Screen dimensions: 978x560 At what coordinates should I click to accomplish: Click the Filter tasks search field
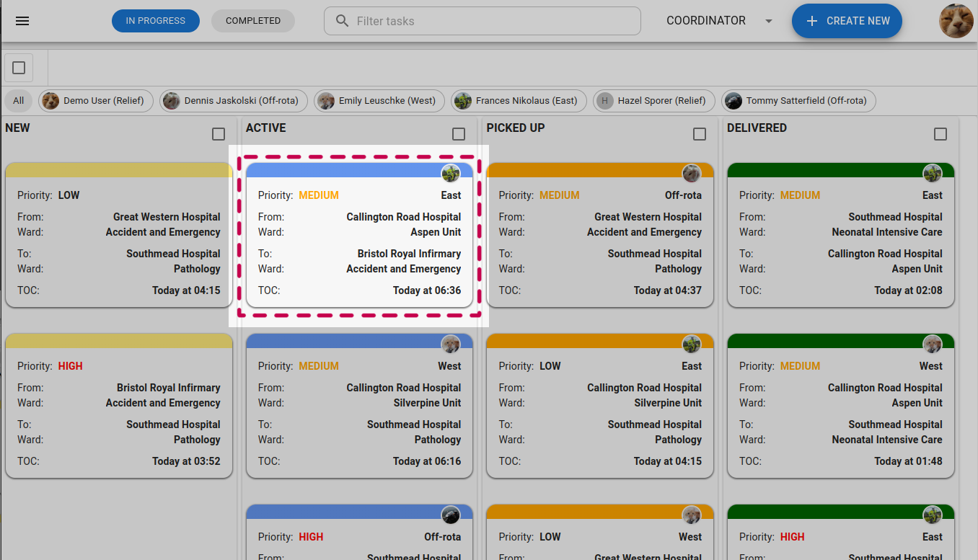482,20
